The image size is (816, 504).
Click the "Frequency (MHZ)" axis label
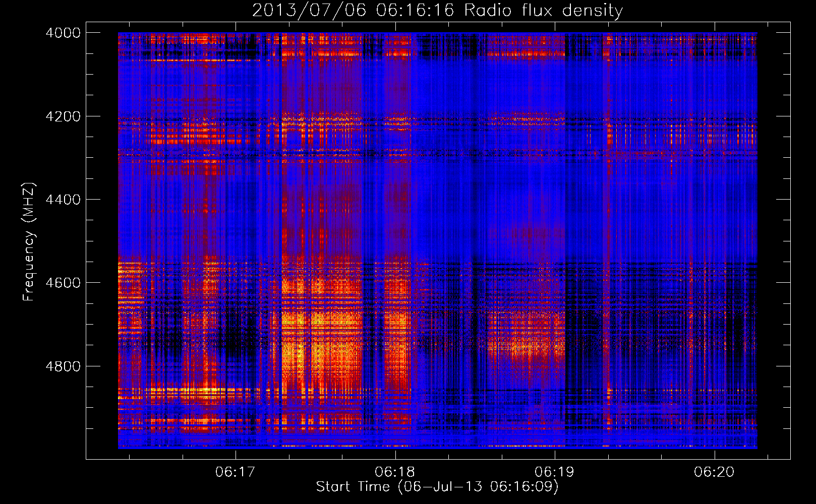click(29, 242)
